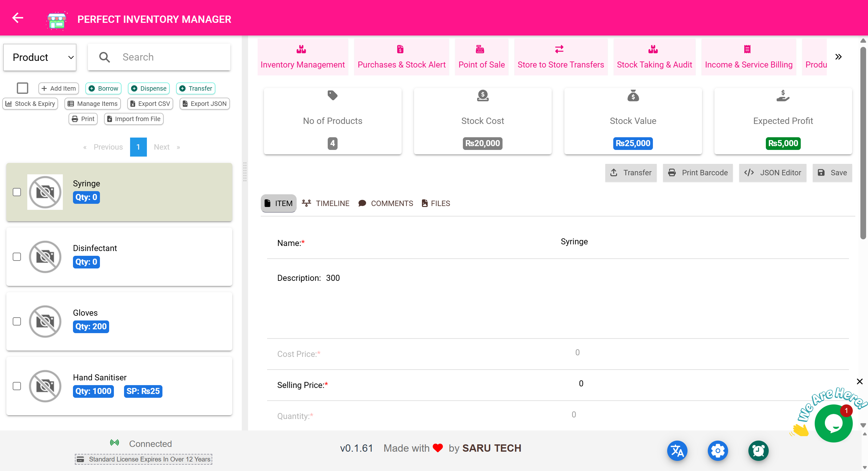The image size is (868, 471).
Task: Click Export CSV button
Action: point(150,103)
